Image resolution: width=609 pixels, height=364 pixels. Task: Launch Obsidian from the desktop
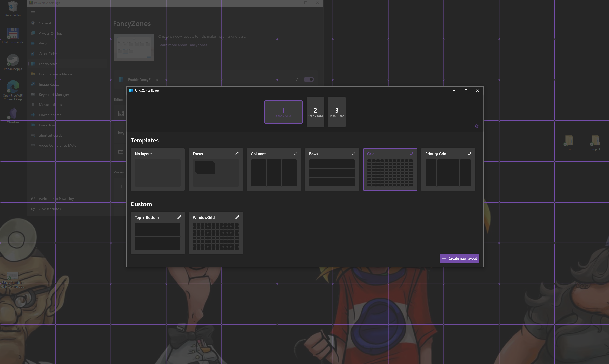pos(13,114)
